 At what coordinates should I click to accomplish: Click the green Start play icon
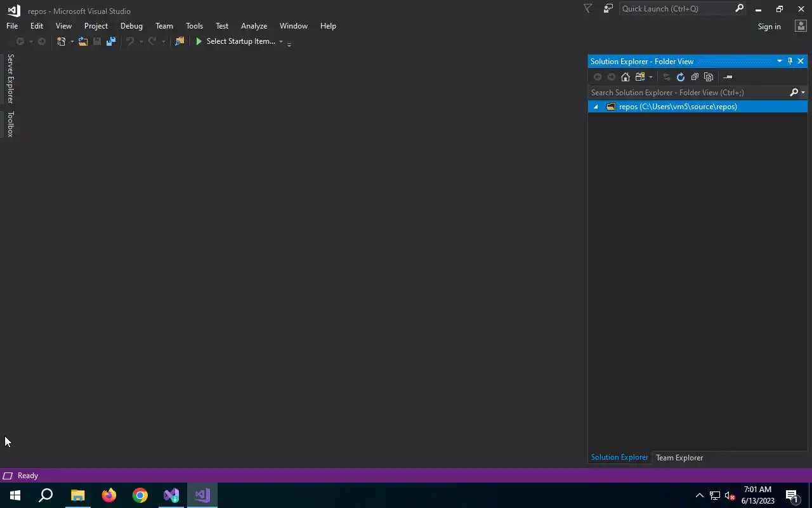tap(199, 41)
